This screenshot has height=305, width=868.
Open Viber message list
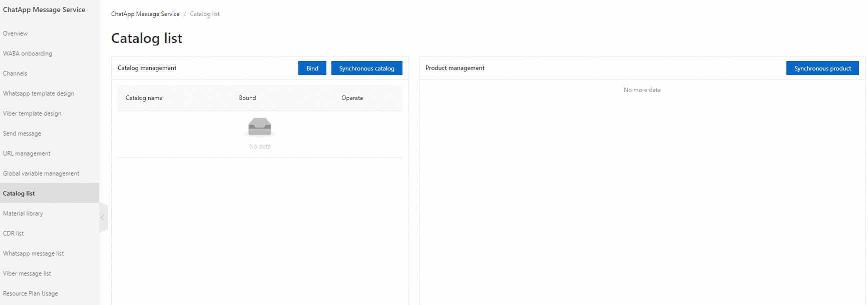(x=27, y=273)
